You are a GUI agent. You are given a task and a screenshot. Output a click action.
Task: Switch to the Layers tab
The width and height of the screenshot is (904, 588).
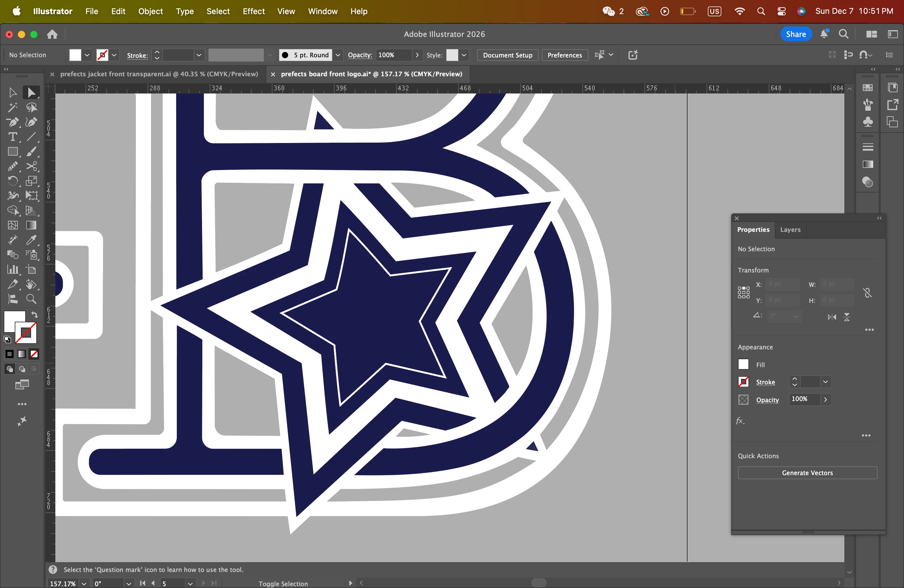(790, 229)
